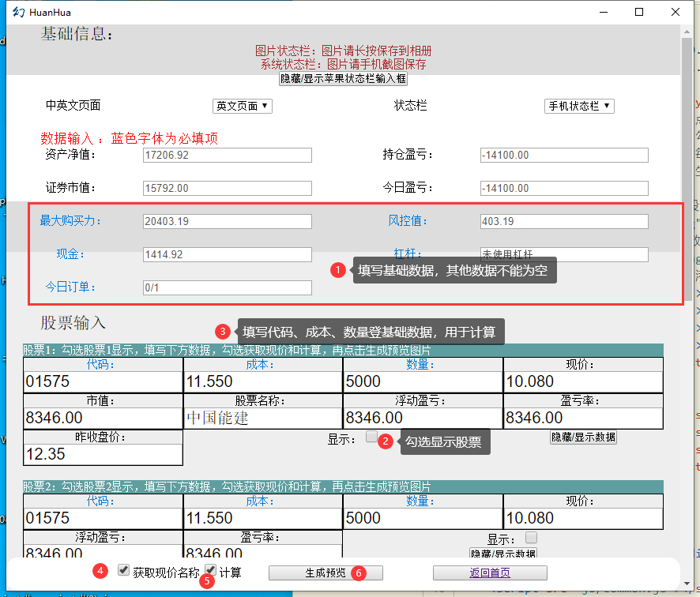Uncheck the 计算 checkbox
The image size is (700, 597).
pos(211,570)
